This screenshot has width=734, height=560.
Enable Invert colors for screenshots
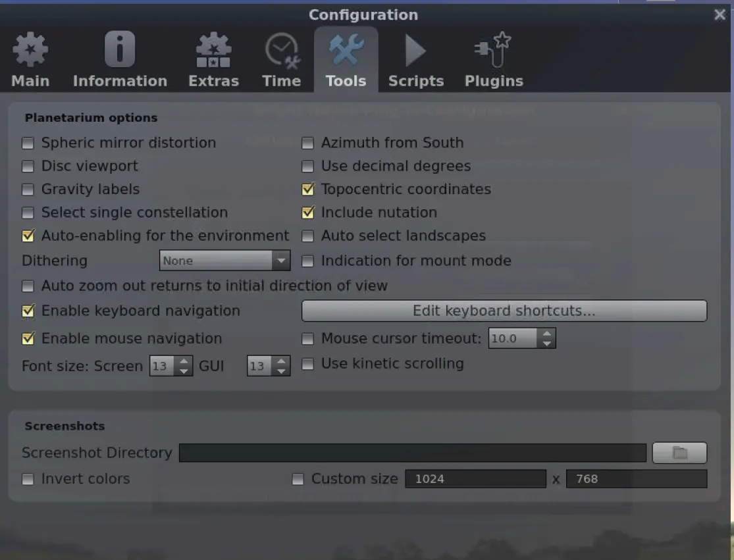pyautogui.click(x=28, y=479)
